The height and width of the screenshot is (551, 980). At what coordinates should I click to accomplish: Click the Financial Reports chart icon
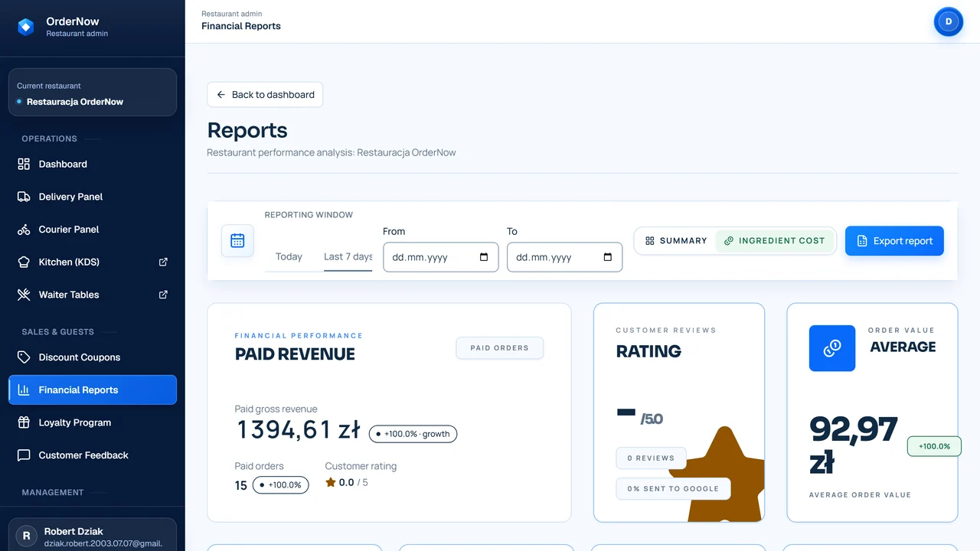pos(24,390)
